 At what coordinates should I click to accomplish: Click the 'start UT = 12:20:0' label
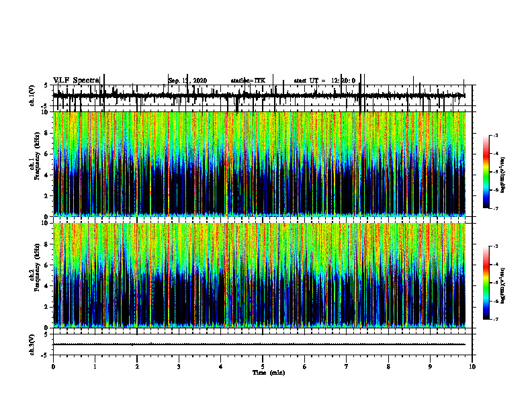coord(324,81)
